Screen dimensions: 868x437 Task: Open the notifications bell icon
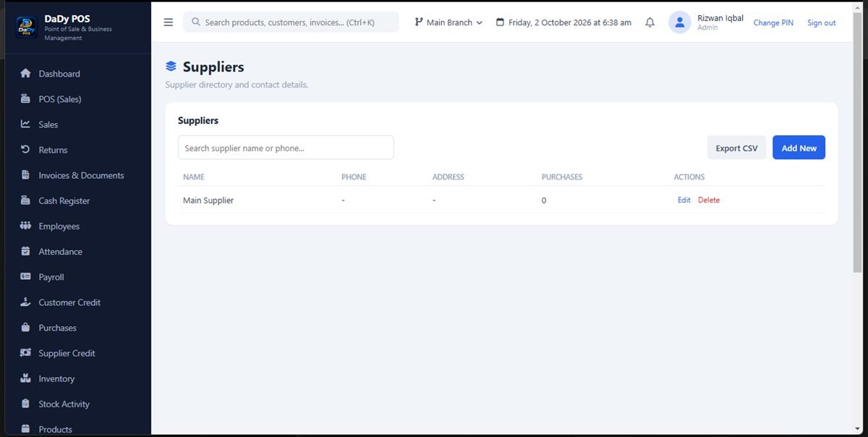click(x=650, y=22)
